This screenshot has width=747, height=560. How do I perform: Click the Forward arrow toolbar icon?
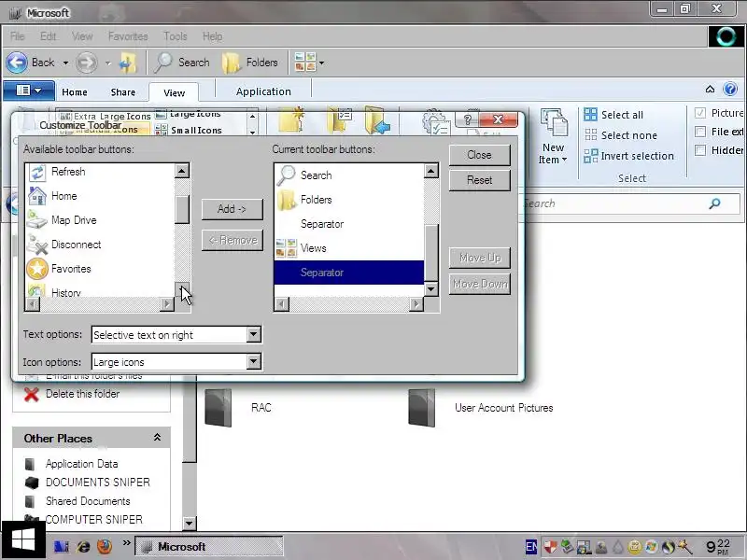[x=86, y=63]
